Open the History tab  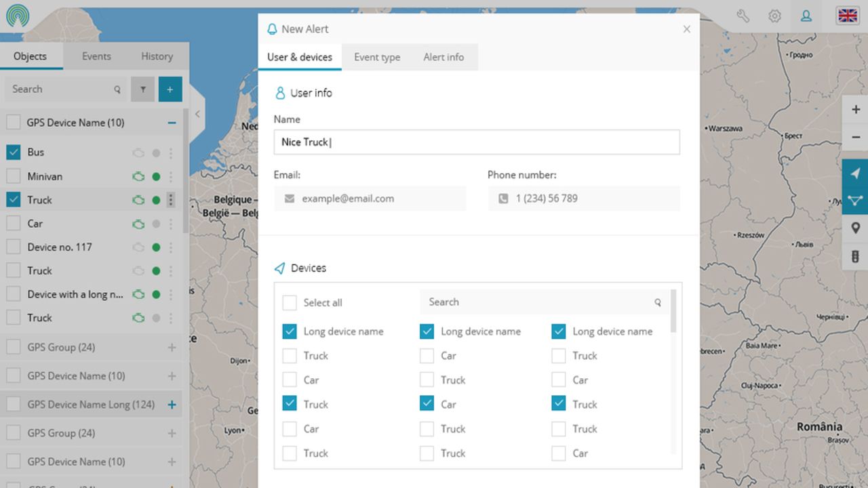point(157,56)
